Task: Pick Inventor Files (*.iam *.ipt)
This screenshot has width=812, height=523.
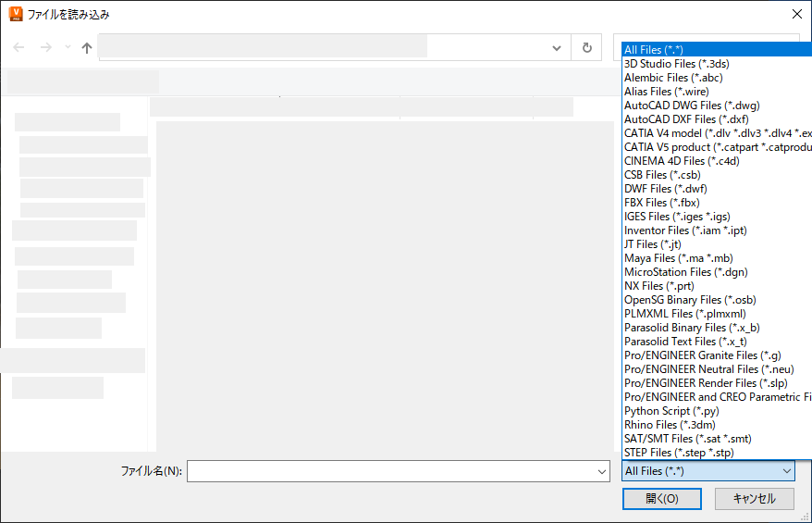Action: [717, 230]
